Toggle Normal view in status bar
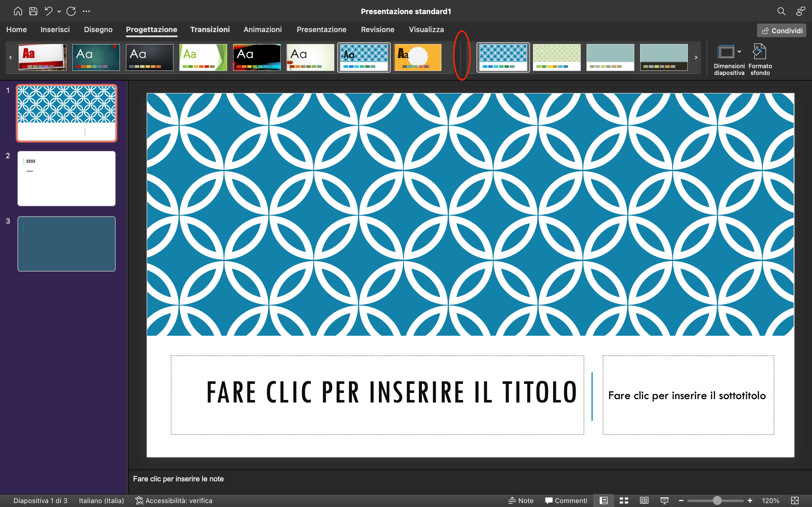Viewport: 812px width, 507px height. click(x=603, y=500)
